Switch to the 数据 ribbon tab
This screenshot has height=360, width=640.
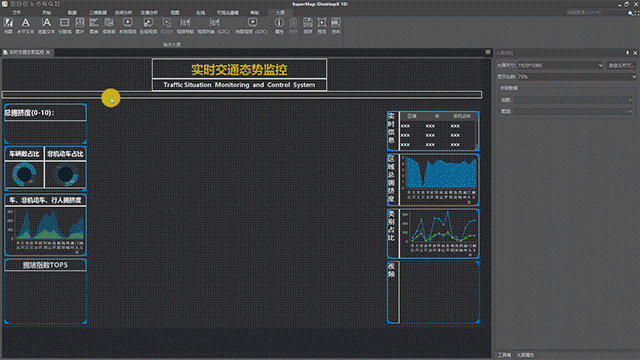[72, 13]
